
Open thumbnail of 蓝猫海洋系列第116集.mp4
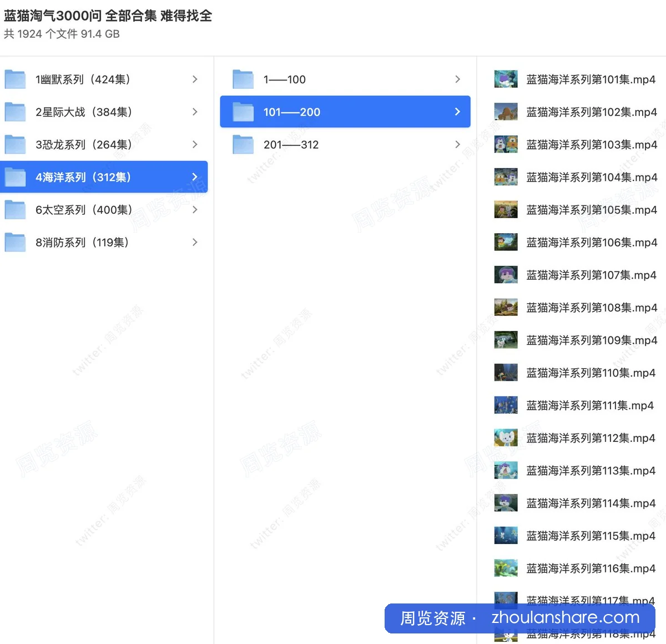tap(506, 568)
